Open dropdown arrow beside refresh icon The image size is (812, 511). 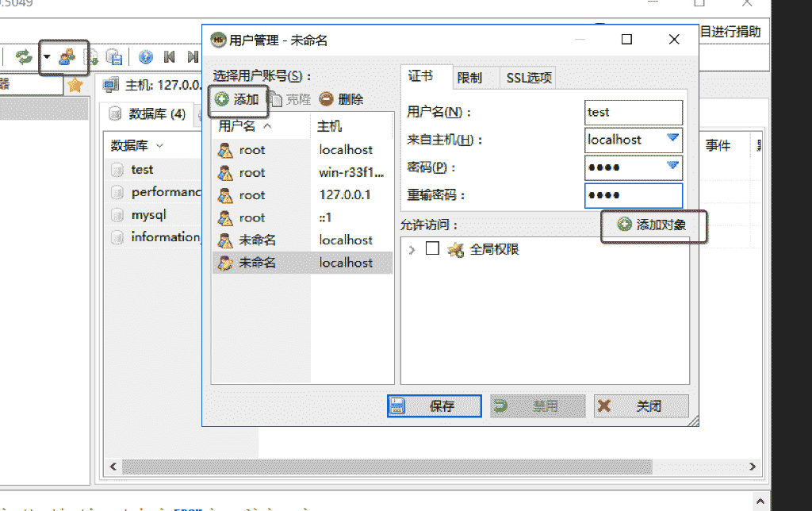point(47,56)
